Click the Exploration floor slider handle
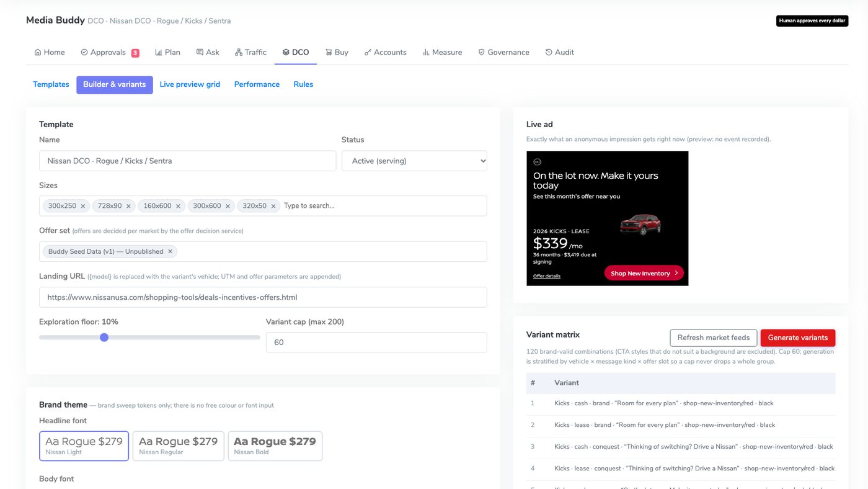Image resolution: width=868 pixels, height=489 pixels. 104,338
